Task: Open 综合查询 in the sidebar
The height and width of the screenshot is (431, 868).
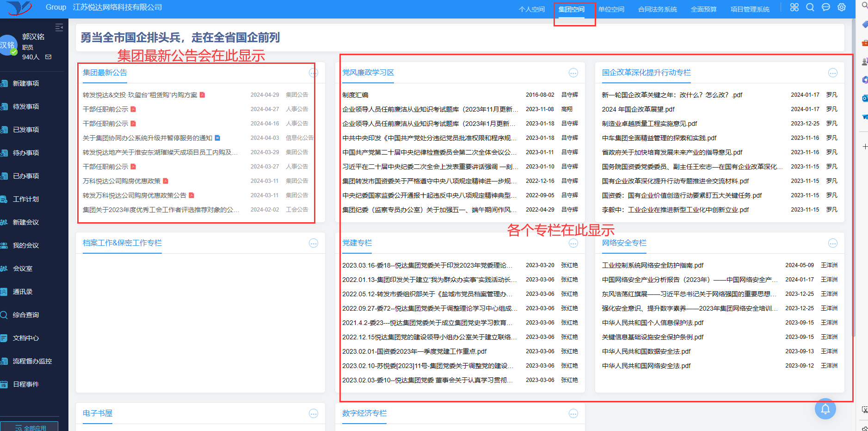Action: coord(26,315)
